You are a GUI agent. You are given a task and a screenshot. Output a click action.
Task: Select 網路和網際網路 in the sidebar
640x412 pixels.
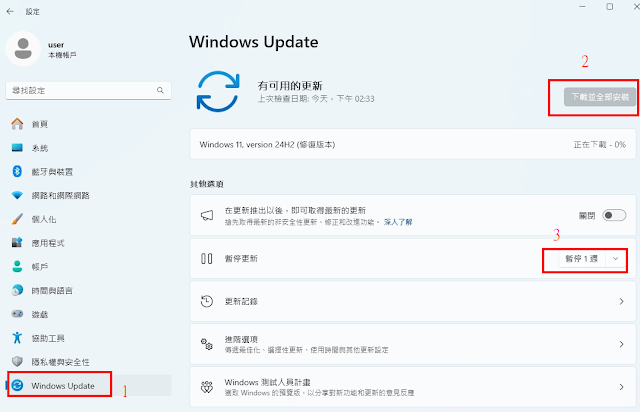pos(89,195)
